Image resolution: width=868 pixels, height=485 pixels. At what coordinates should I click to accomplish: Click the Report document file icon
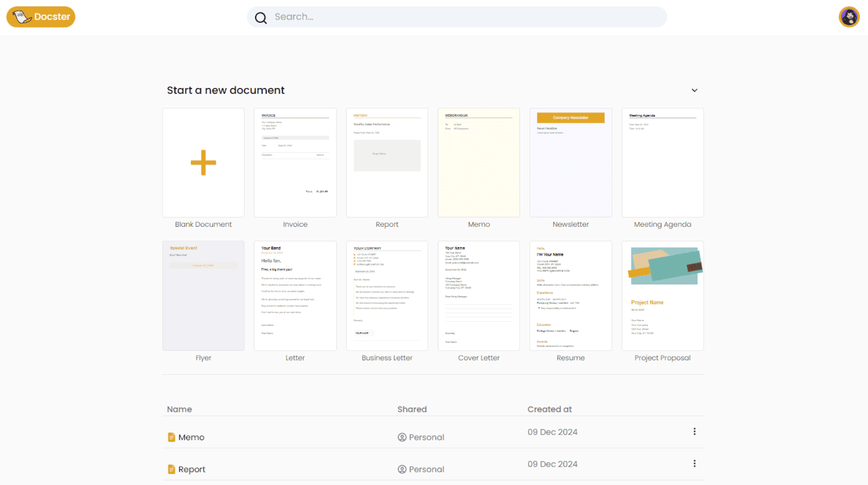[x=171, y=469]
